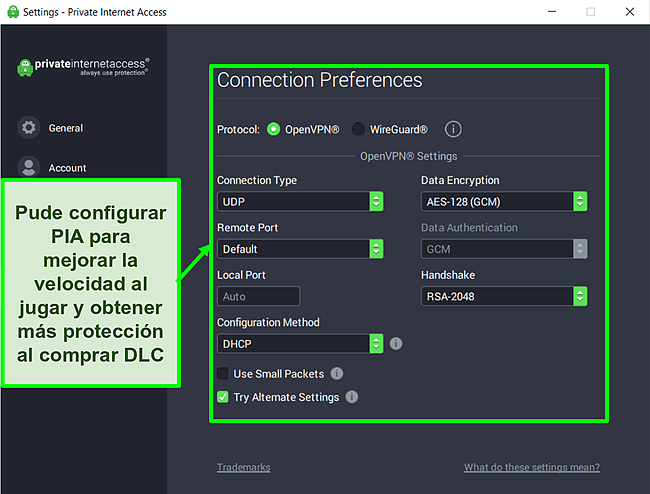Click the PIA lock icon in title bar
This screenshot has width=650, height=494.
coord(13,12)
